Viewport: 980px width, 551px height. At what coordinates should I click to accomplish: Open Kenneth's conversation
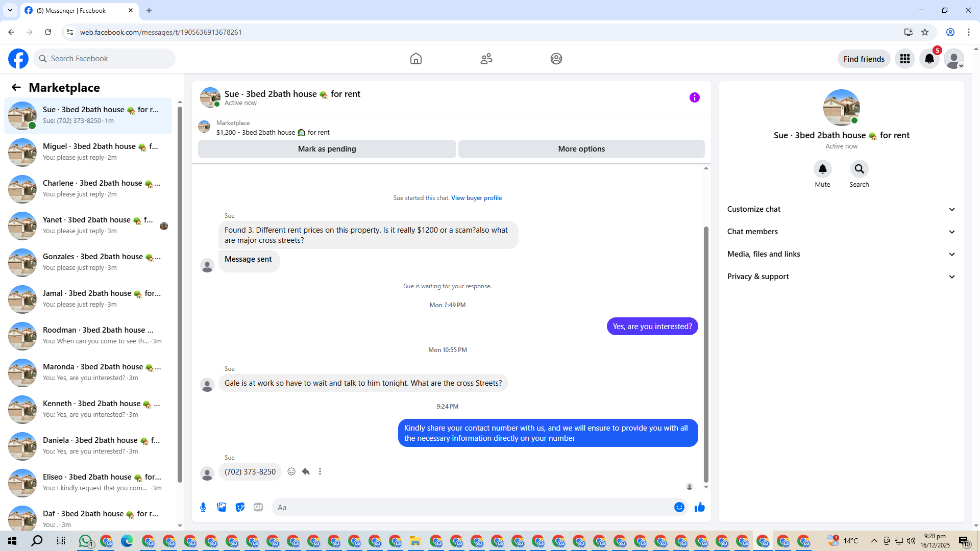(x=88, y=409)
